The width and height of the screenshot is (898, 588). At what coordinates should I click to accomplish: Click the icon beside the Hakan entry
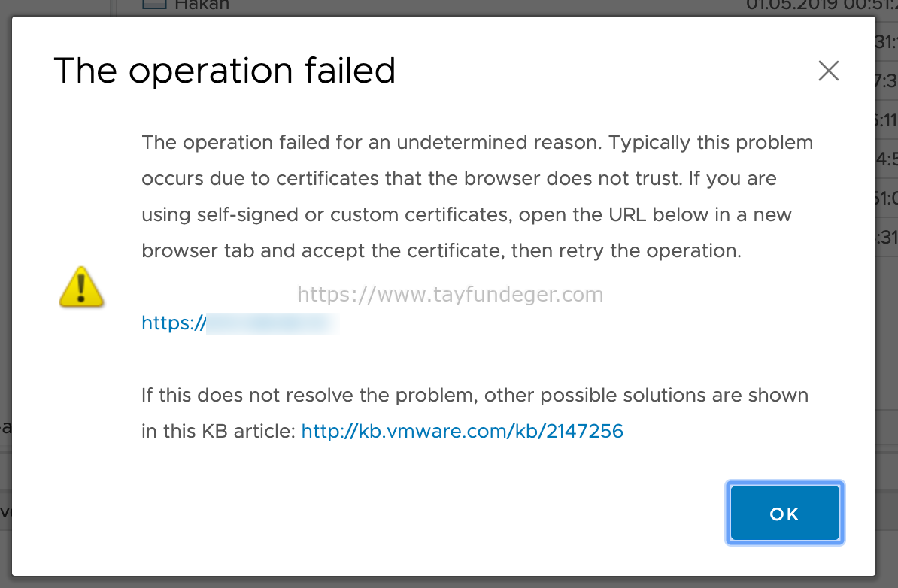(154, 4)
